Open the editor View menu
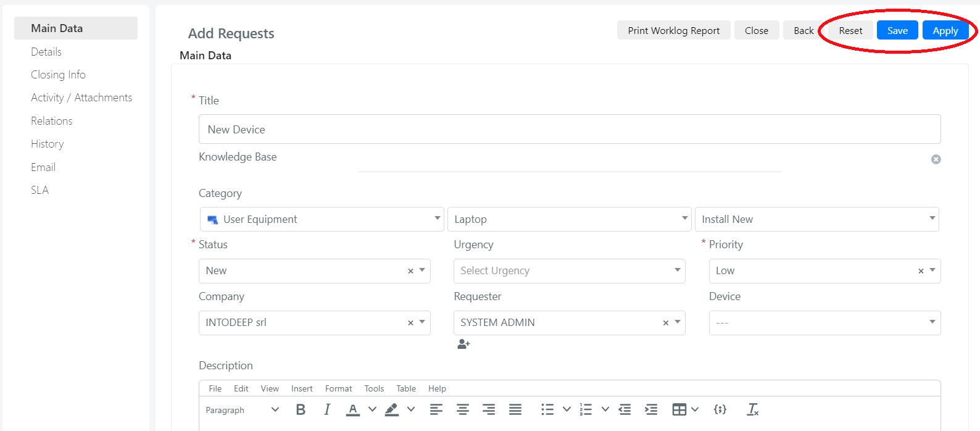 point(270,388)
